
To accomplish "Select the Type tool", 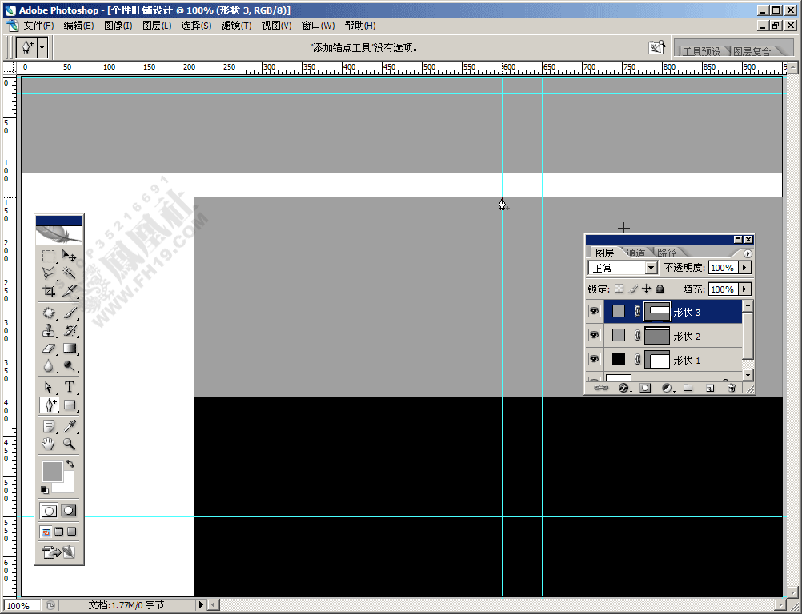I will [69, 387].
